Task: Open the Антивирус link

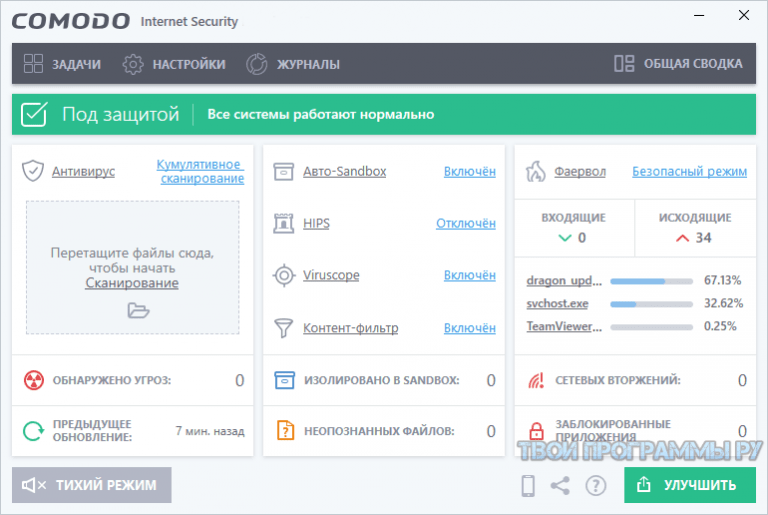Action: (x=83, y=172)
